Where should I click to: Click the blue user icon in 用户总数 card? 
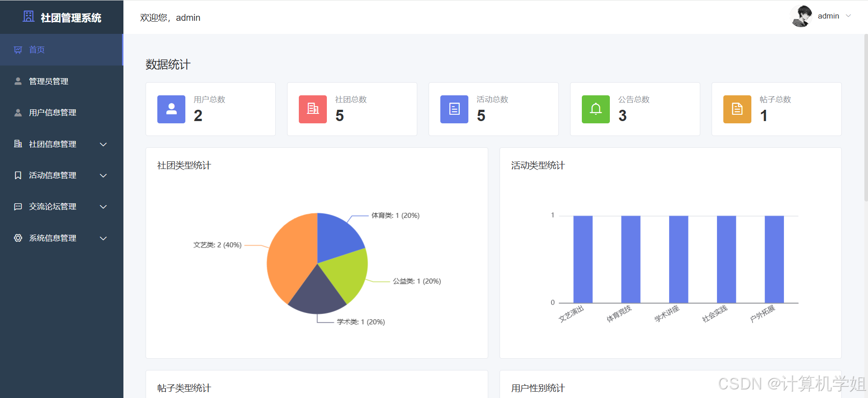[x=171, y=109]
